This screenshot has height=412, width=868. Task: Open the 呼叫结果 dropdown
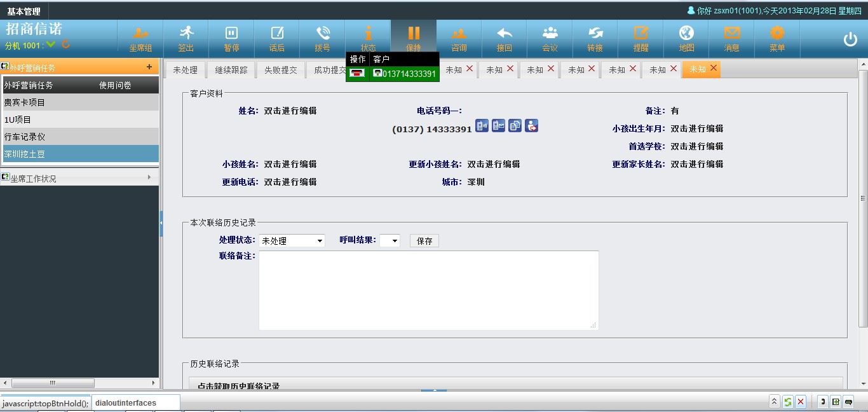click(390, 241)
